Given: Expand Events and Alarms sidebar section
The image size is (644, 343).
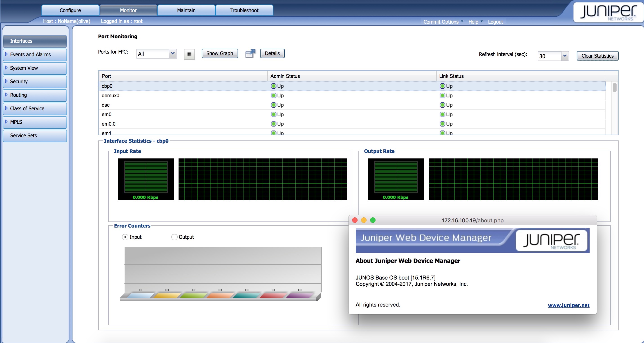Looking at the screenshot, I should 35,54.
